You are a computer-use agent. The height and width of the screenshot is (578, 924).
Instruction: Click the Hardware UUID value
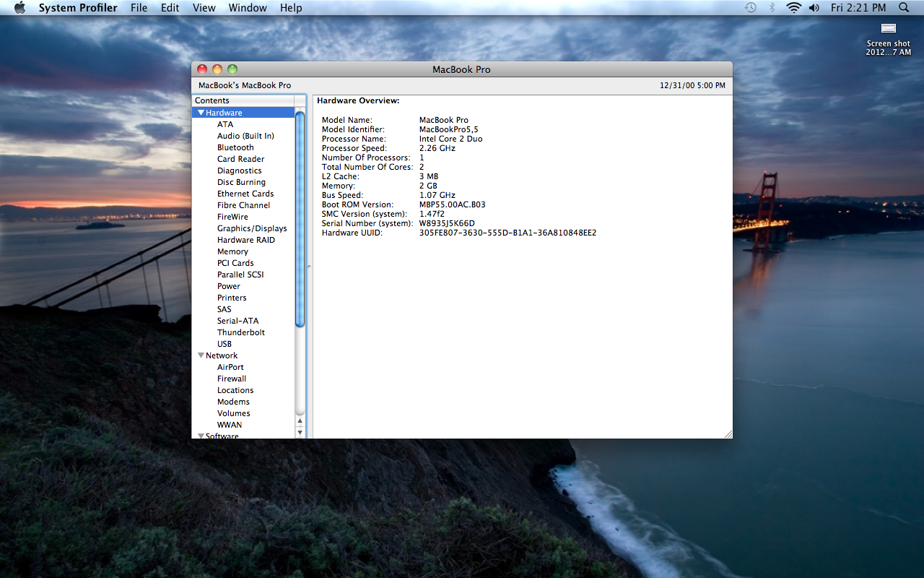(x=507, y=233)
